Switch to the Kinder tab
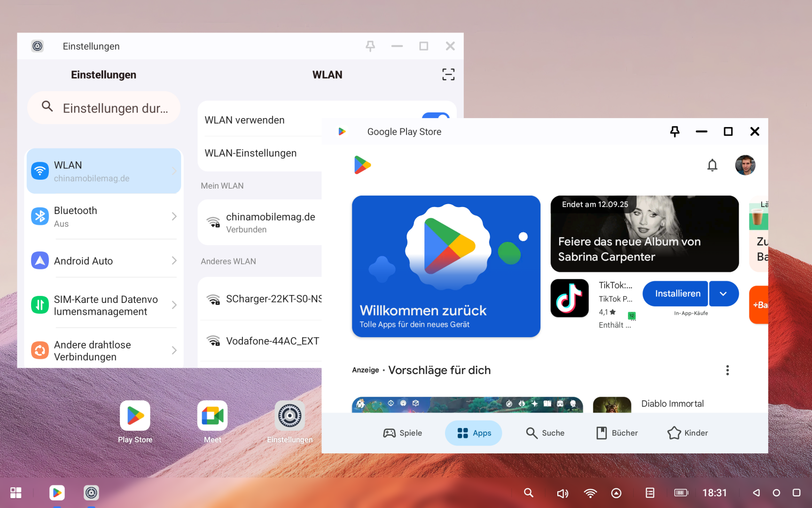Screen dimensions: 812x508 point(687,433)
